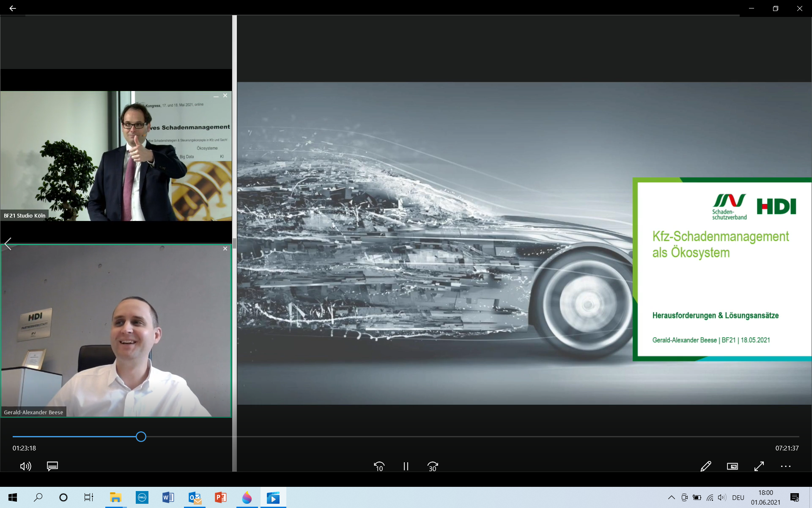Image resolution: width=812 pixels, height=508 pixels.
Task: Collapse panel with the left chevron arrow
Action: tap(8, 243)
